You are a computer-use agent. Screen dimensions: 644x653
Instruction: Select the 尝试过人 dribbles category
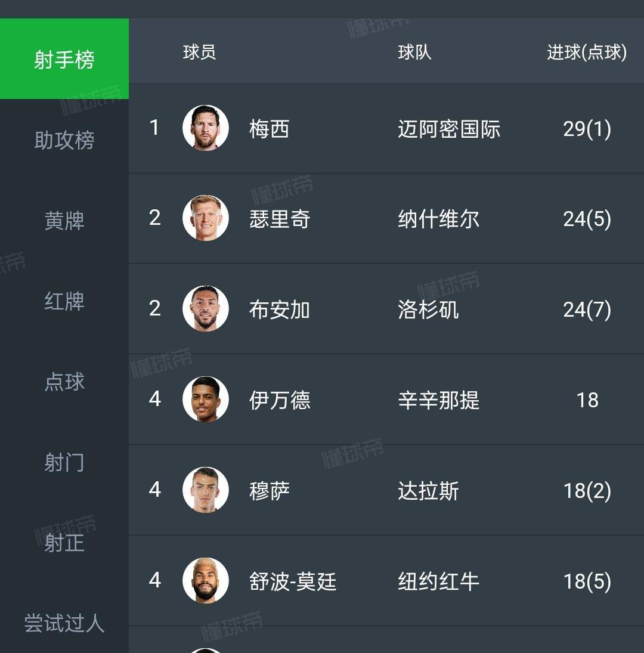coord(64,625)
